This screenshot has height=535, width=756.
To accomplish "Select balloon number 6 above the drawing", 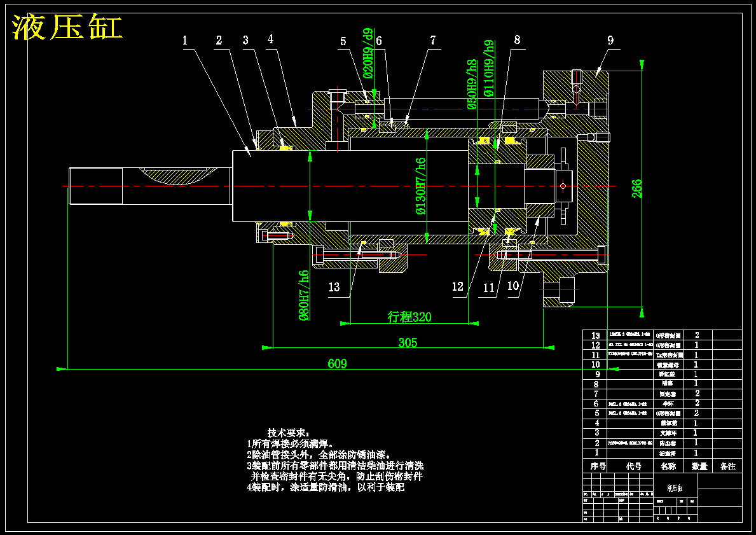I will point(379,41).
